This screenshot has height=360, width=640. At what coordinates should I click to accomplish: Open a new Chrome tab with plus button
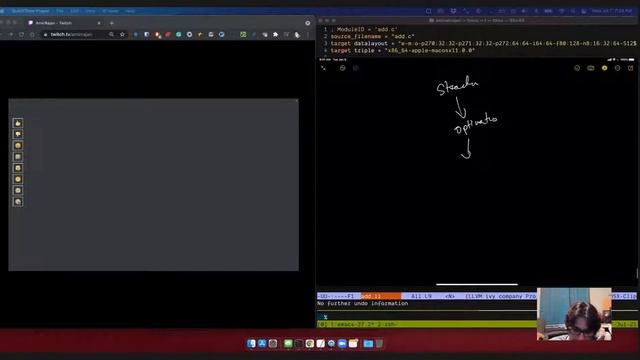click(x=111, y=23)
